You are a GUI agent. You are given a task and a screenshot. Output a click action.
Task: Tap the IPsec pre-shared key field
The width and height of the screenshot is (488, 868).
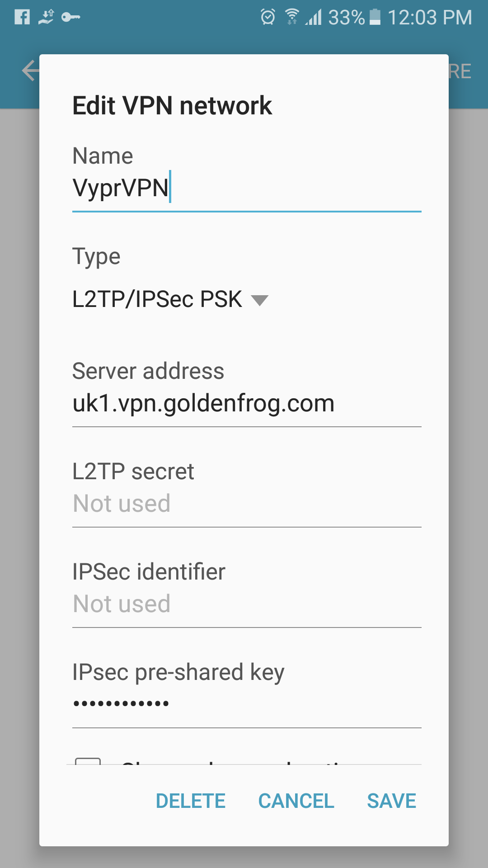247,705
